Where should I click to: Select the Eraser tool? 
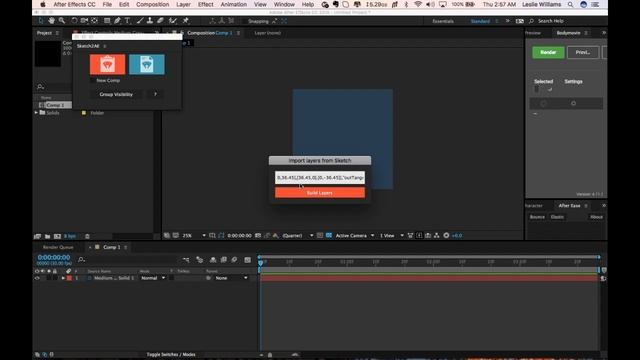[x=160, y=21]
